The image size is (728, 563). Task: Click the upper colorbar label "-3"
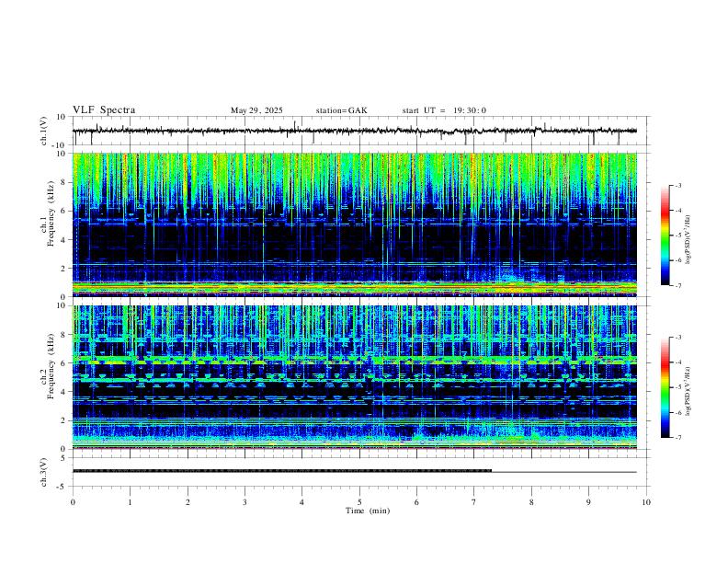point(677,185)
